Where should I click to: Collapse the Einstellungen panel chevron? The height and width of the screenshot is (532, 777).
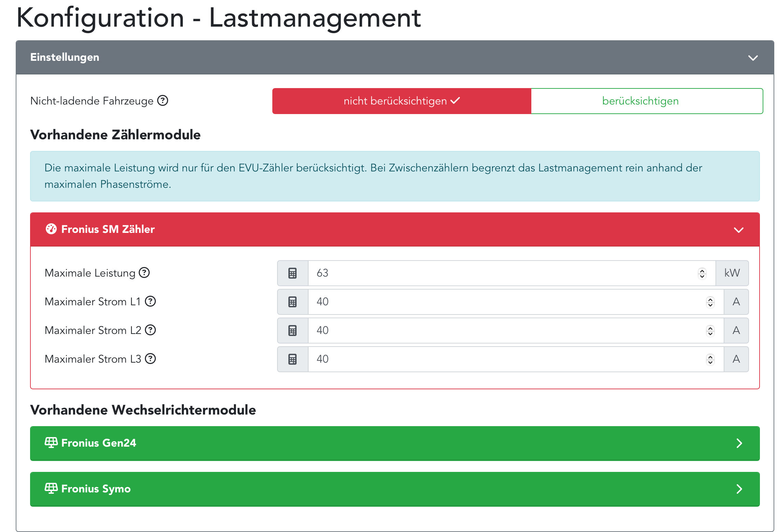pos(753,58)
